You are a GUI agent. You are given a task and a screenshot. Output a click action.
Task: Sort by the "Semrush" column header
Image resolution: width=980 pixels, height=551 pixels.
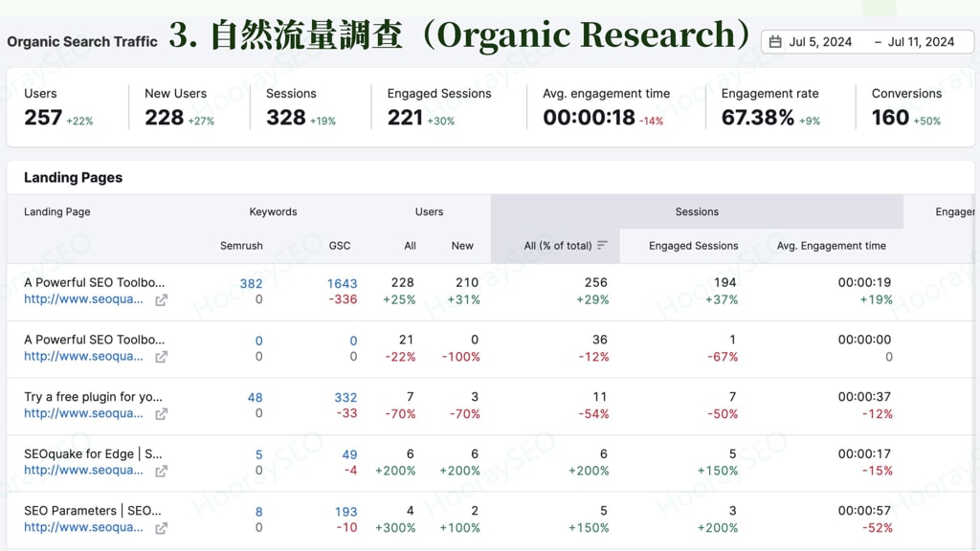tap(241, 245)
